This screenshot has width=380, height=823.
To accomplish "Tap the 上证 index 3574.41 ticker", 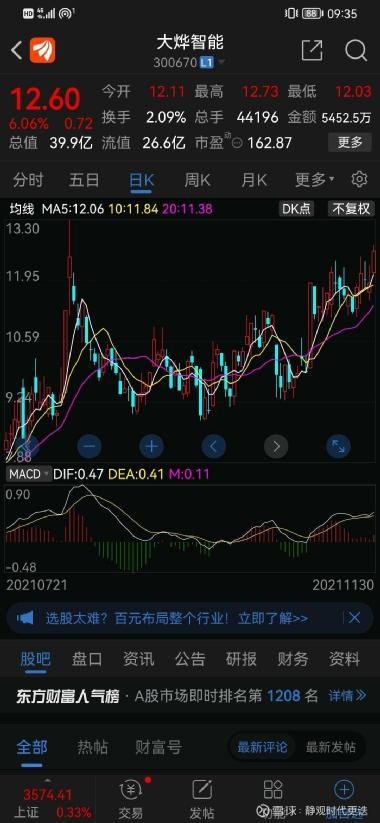I will 48,803.
